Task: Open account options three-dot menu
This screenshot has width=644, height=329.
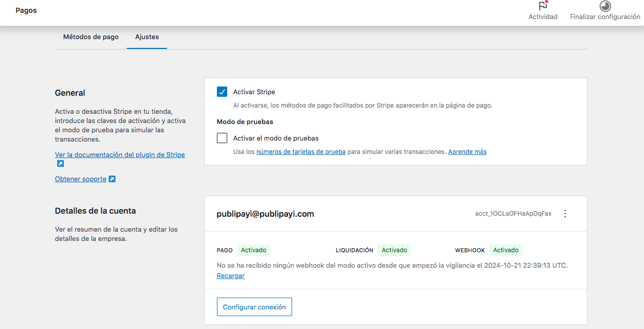Action: point(565,214)
